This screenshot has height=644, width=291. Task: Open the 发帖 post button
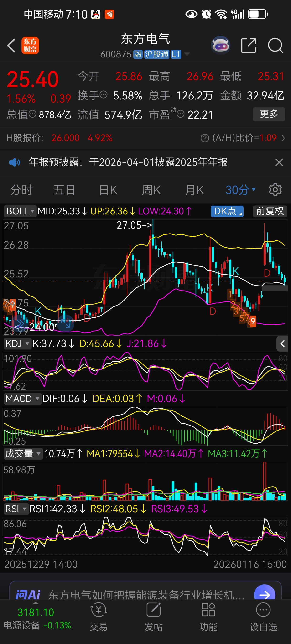(154, 617)
